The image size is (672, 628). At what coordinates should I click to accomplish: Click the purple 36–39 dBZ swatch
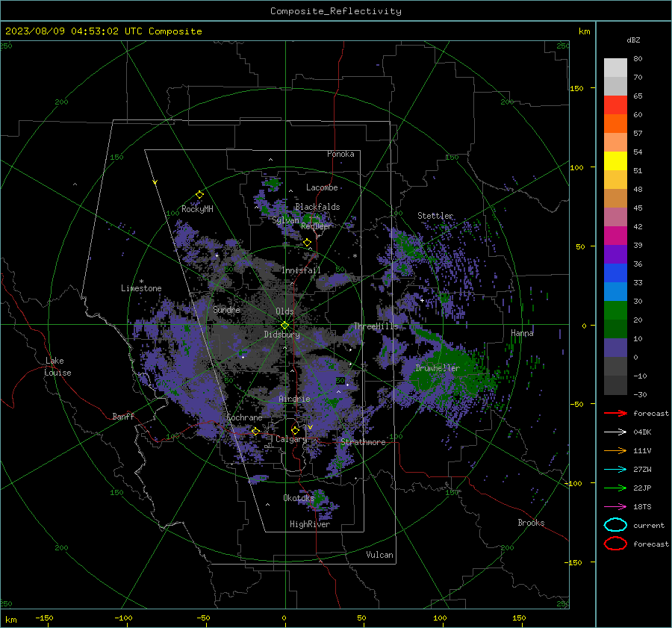(x=615, y=255)
